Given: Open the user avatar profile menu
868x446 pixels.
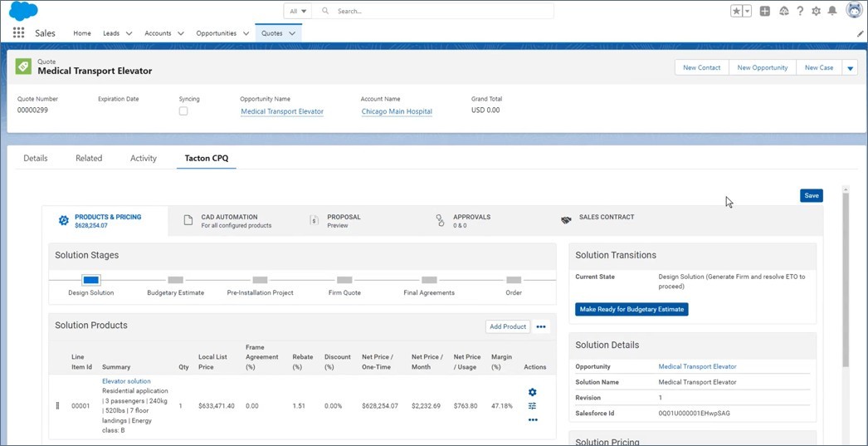Looking at the screenshot, I should (854, 11).
